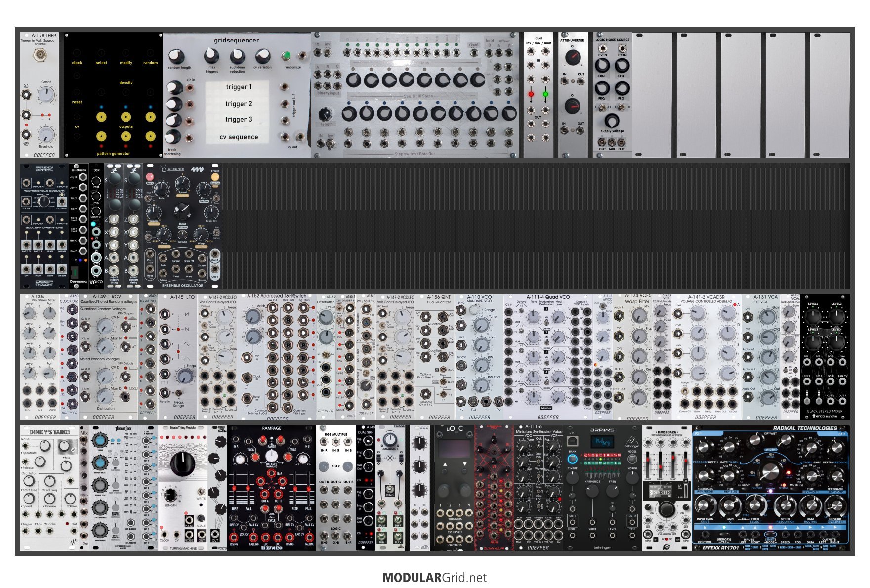Select the A-138s Mini Stereo Mixer module
870x588 pixels.
40,357
